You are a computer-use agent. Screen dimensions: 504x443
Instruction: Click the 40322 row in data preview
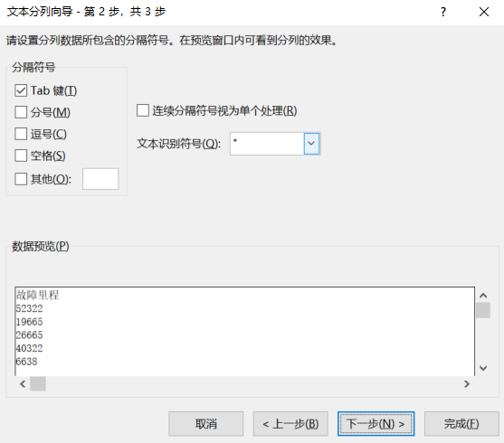click(29, 348)
